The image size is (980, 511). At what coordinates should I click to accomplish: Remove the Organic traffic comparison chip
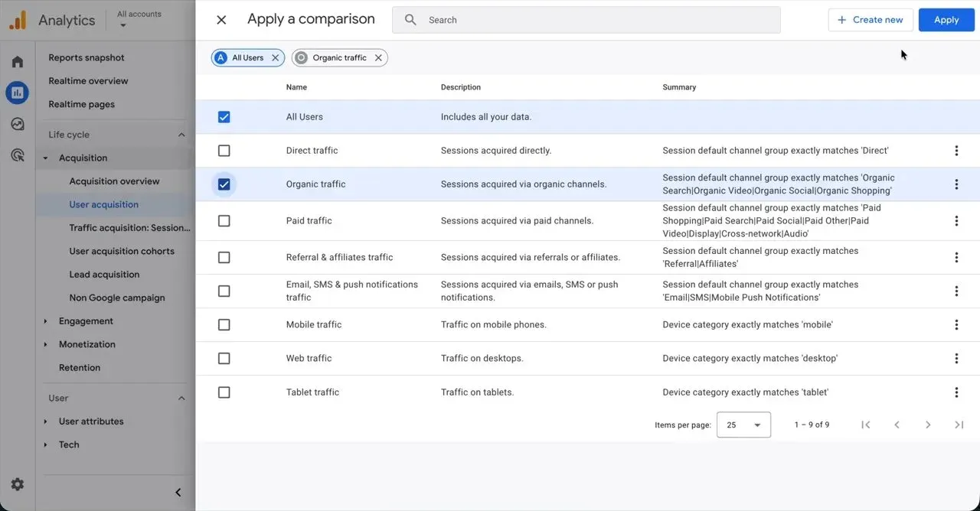click(378, 58)
